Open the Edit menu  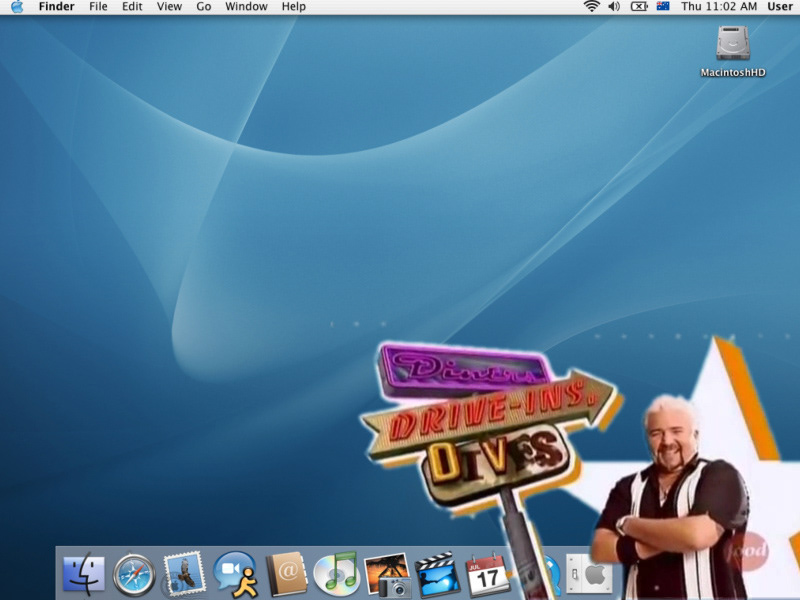pos(132,7)
